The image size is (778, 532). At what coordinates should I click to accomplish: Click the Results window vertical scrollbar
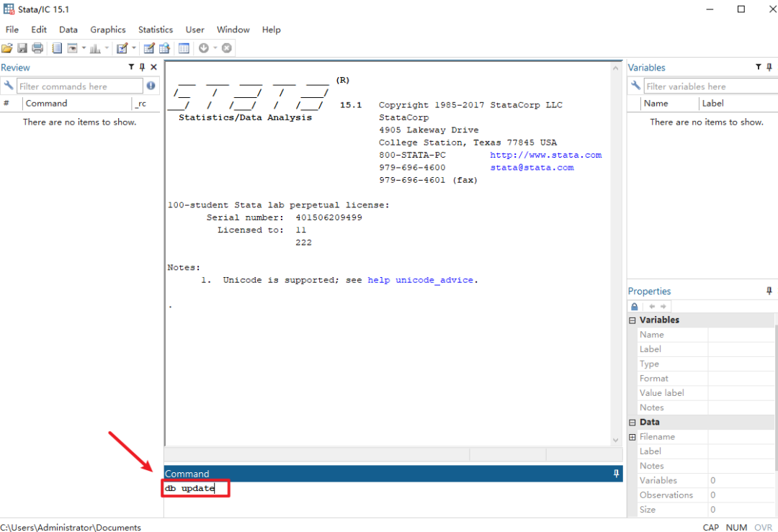tap(615, 252)
